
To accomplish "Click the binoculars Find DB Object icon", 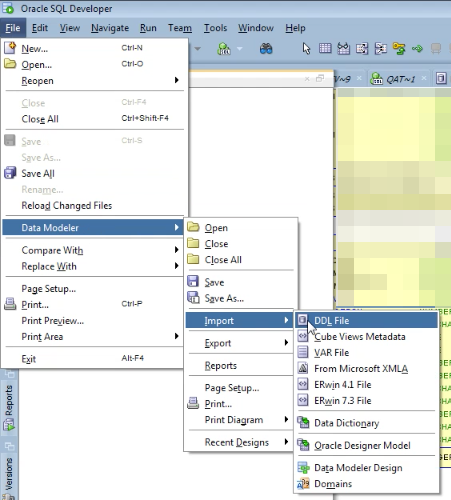I will [x=266, y=49].
